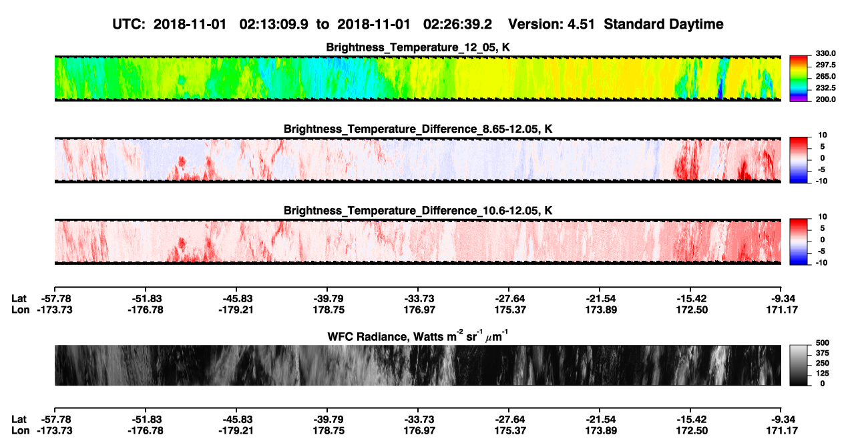
Task: Click the '500' tick on the WFC colorbar
Action: coord(822,343)
